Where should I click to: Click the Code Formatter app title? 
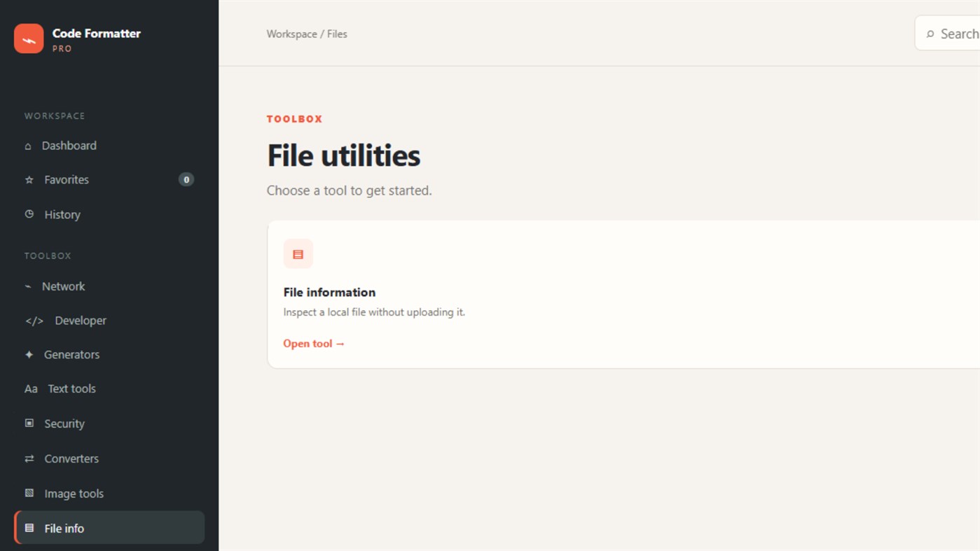(x=97, y=33)
